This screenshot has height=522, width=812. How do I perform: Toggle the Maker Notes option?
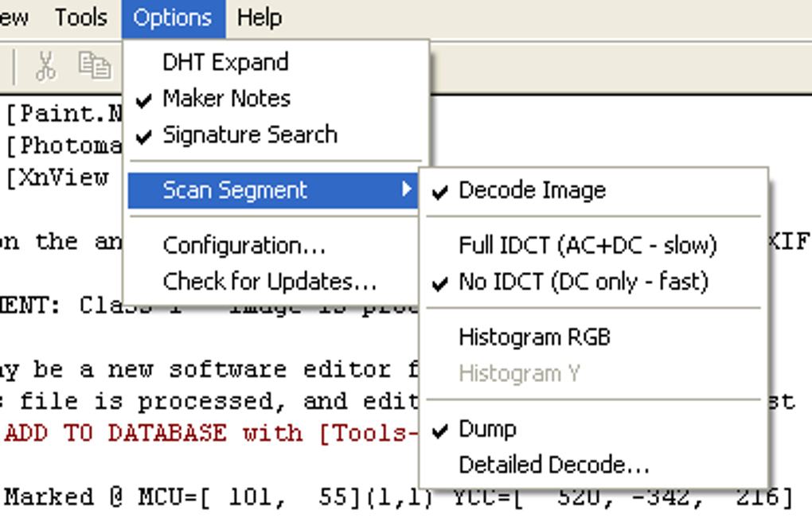point(226,99)
